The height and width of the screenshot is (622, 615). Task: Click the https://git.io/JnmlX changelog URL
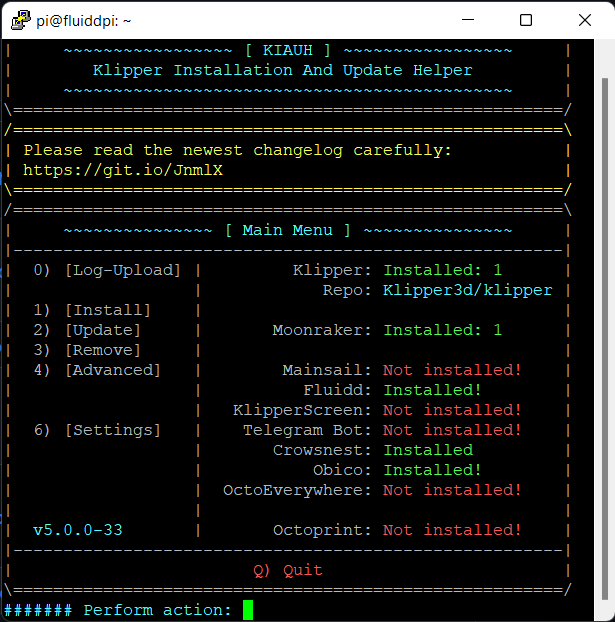(123, 171)
